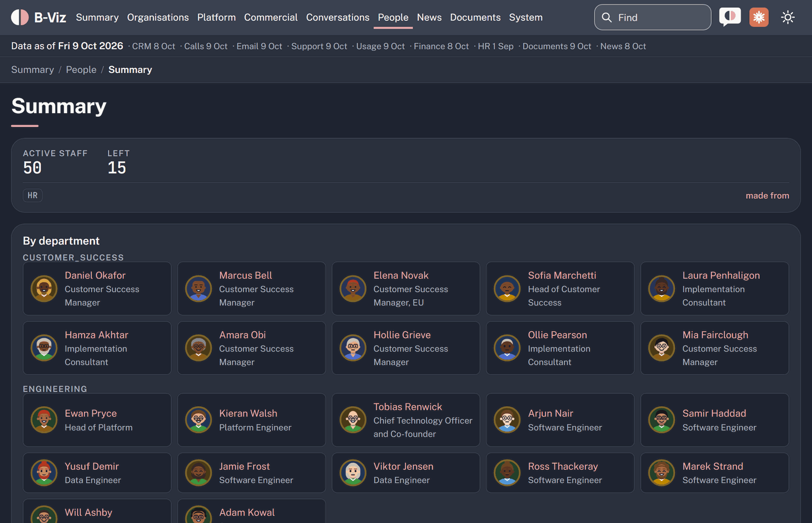Open the Commercial nav menu
The image size is (812, 523).
271,17
